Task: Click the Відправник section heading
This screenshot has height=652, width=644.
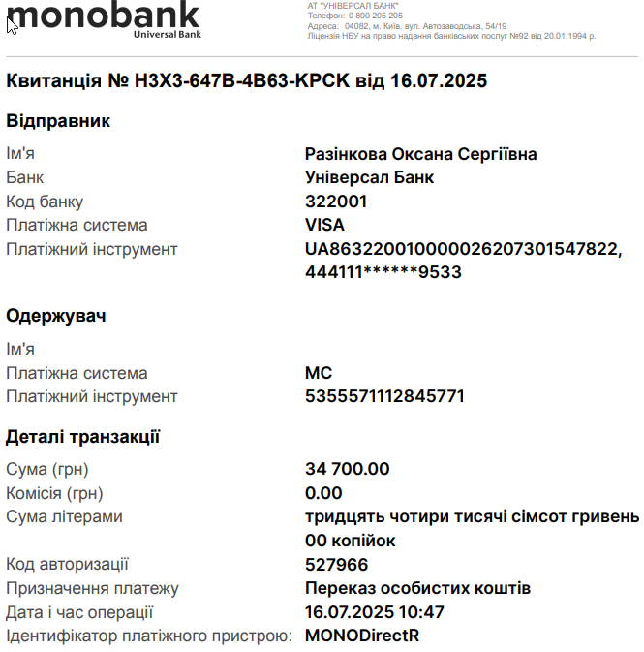Action: 58,121
